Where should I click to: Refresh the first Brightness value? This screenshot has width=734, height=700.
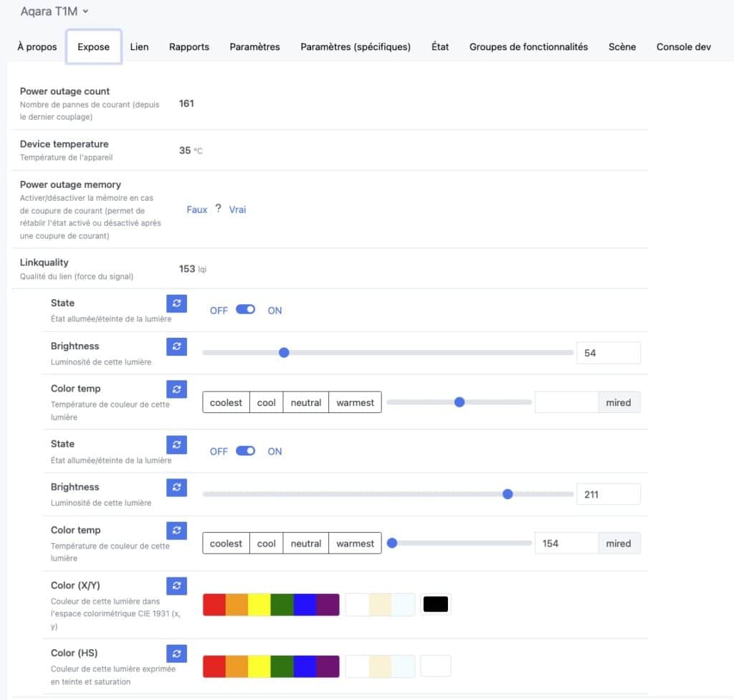(x=176, y=346)
